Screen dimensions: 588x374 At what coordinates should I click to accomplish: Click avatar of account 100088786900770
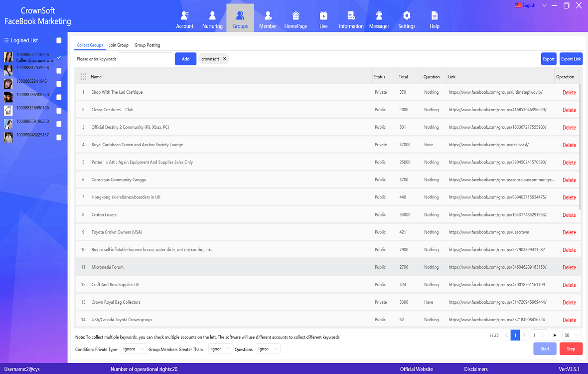pyautogui.click(x=8, y=97)
